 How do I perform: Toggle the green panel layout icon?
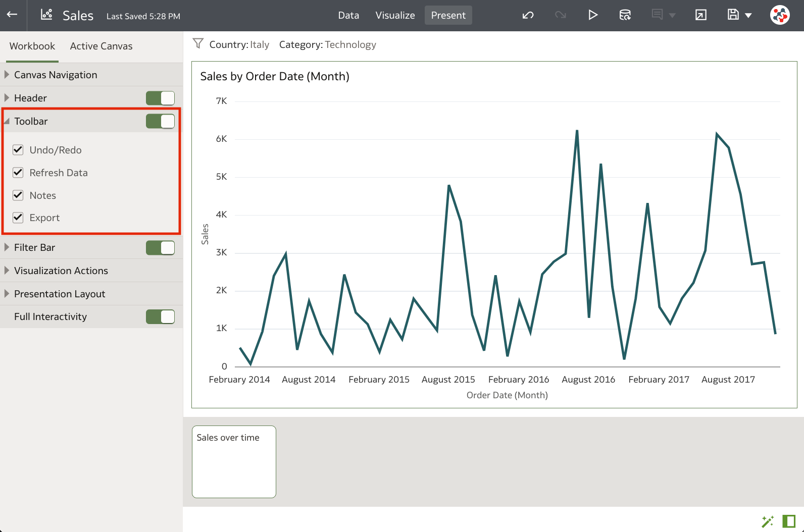point(789,521)
